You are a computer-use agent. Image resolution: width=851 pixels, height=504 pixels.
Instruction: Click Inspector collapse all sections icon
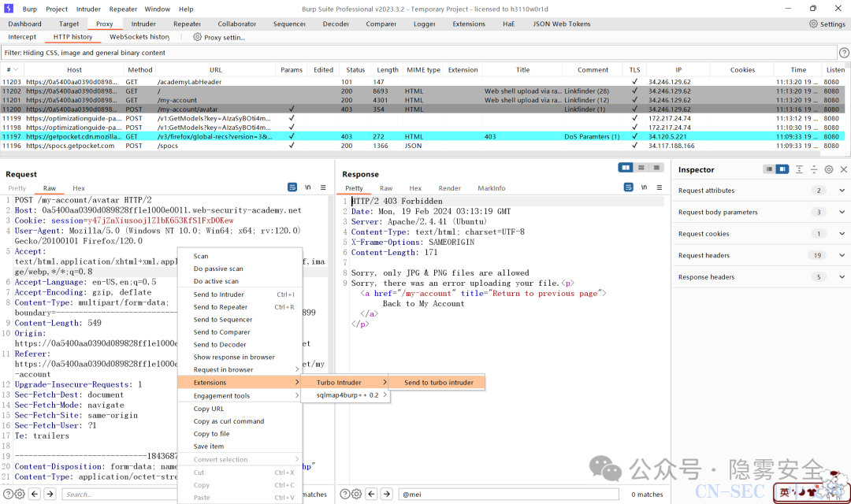tap(813, 169)
